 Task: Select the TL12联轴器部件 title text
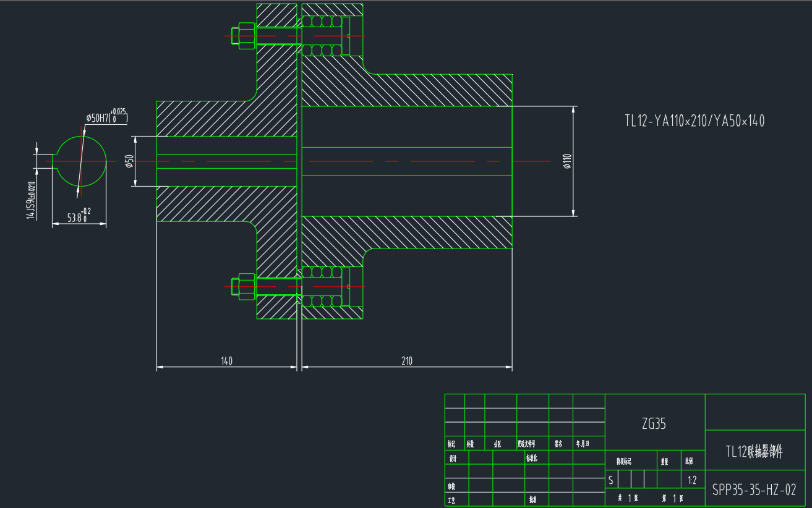point(754,452)
